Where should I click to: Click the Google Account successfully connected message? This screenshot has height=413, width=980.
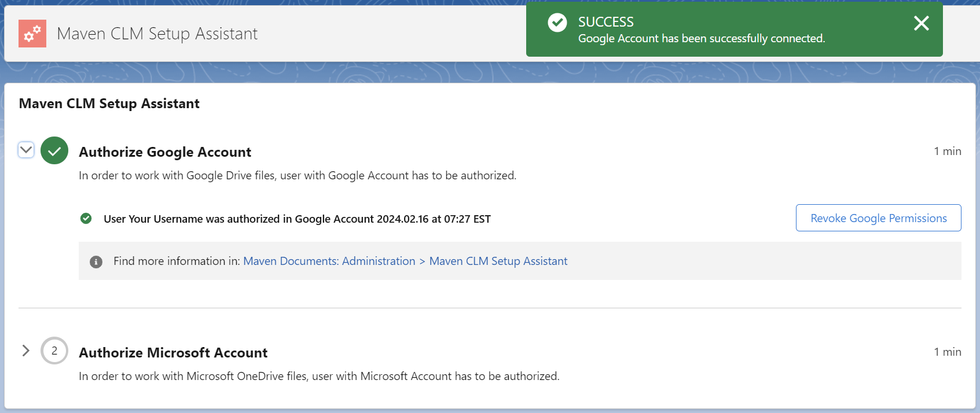tap(702, 38)
